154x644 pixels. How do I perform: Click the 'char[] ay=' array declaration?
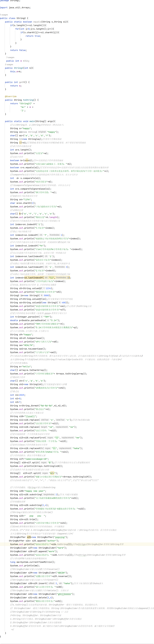pyautogui.click(x=31, y=135)
